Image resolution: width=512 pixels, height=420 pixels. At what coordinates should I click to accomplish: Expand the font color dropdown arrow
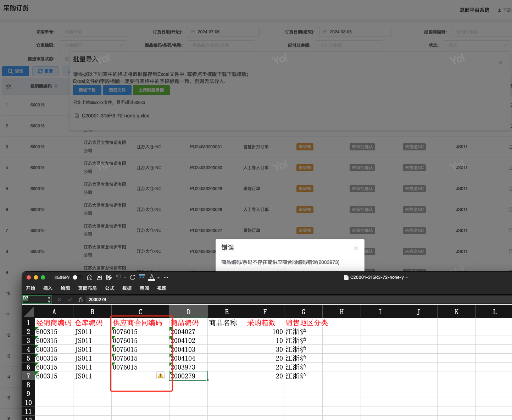[158, 278]
